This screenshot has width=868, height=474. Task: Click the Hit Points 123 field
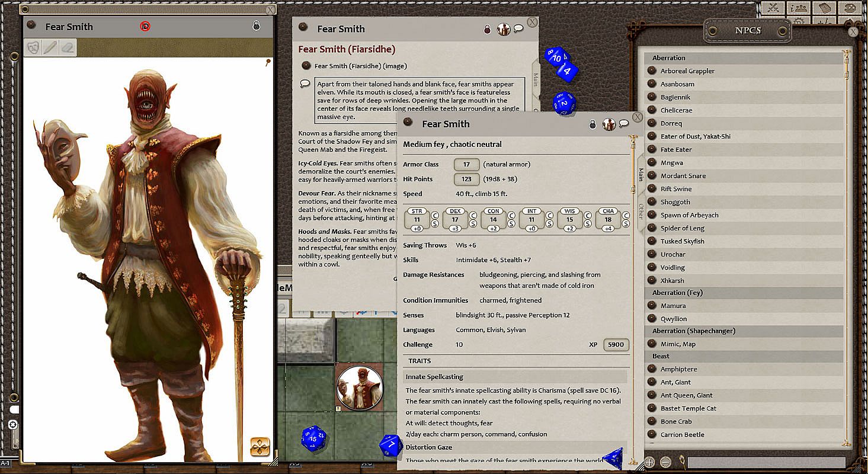tap(466, 179)
